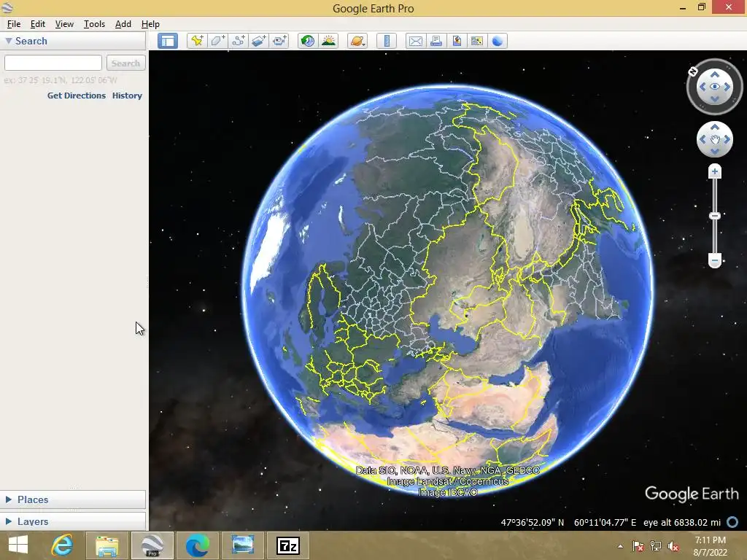Open the Windows Start button
Viewport: 747px width, 560px height.
(18, 545)
